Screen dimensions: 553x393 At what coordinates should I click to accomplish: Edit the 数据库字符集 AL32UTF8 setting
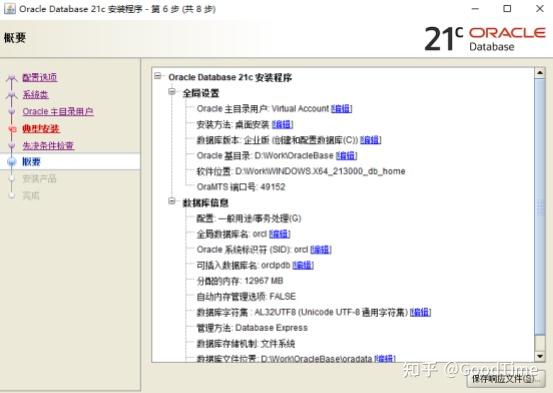[420, 312]
